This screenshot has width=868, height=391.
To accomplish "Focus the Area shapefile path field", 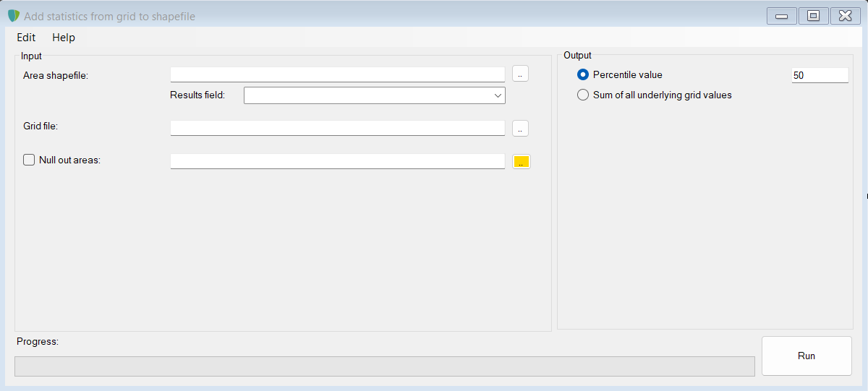I will (x=337, y=74).
